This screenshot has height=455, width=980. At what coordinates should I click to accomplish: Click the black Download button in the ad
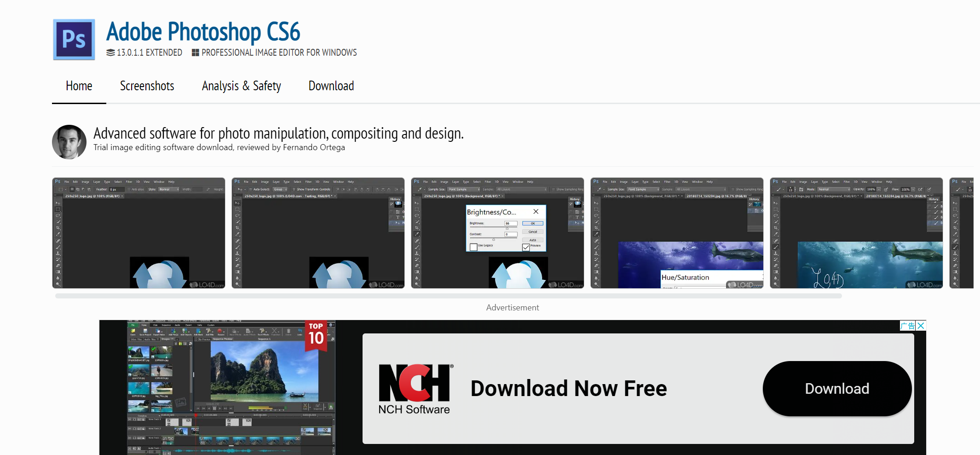[x=837, y=389]
